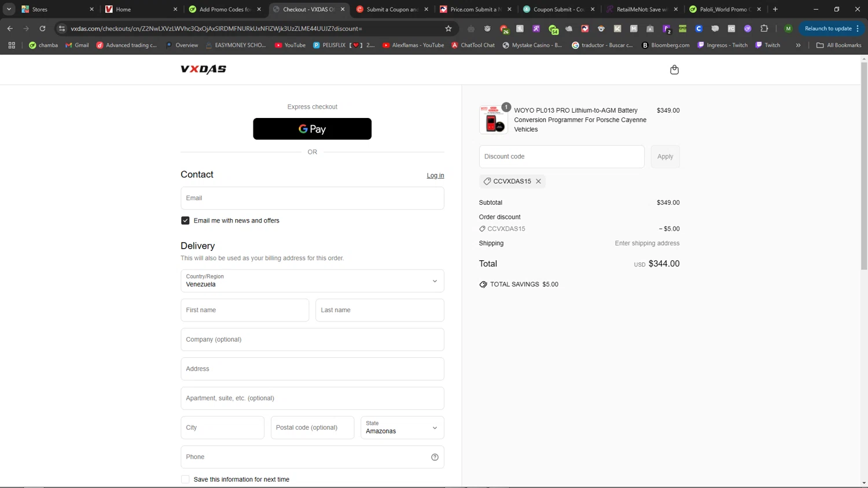Viewport: 868px width, 488px height.
Task: Show more bookmarks chevron
Action: tap(798, 45)
